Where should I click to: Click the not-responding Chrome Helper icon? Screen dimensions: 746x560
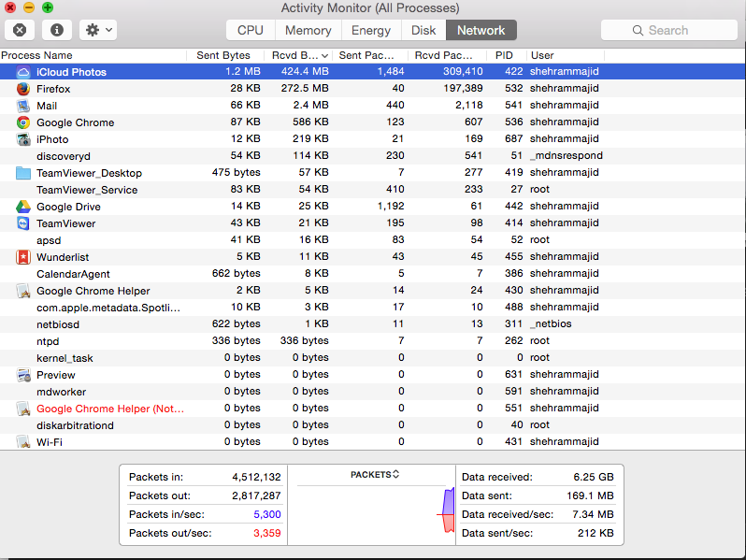(23, 409)
